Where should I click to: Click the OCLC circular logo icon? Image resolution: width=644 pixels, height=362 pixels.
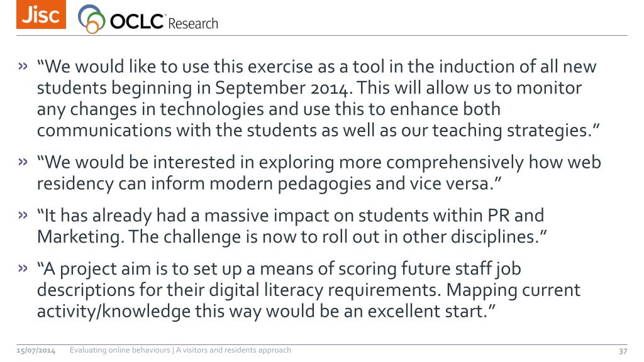92,19
